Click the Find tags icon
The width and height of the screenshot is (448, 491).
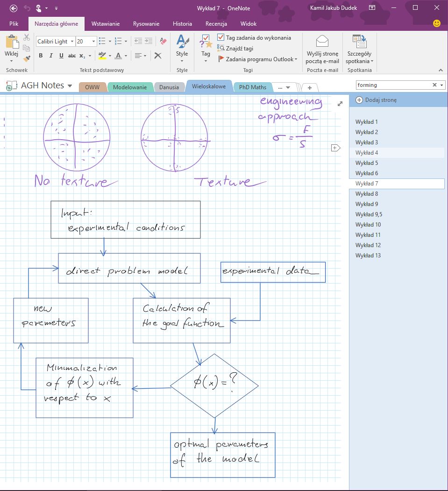(220, 48)
